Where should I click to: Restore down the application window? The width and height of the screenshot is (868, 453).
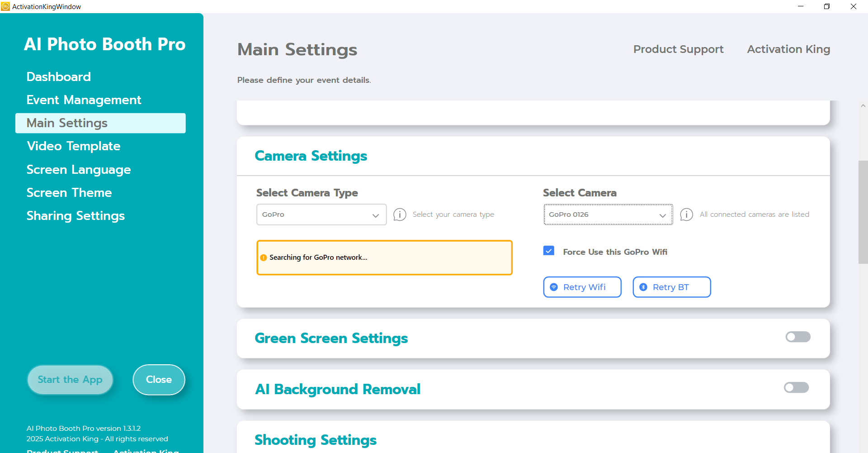(827, 6)
